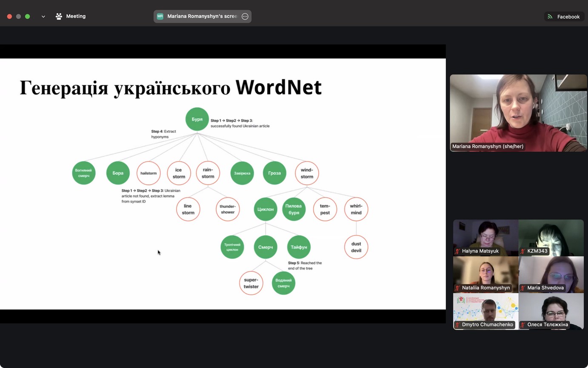
Task: Click the Facebook live stream icon
Action: coord(550,17)
